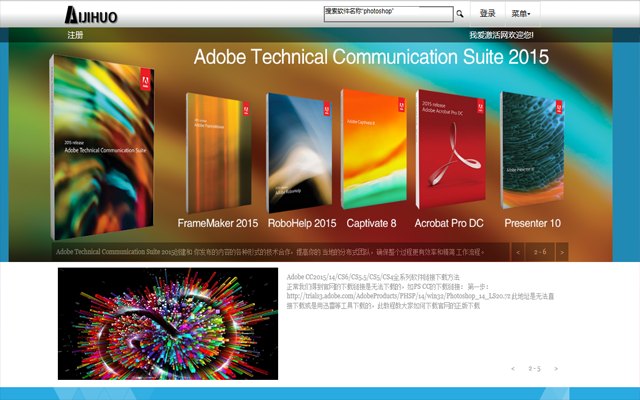Click the banner caption description text
Screen dimensions: 640x400
[x=270, y=252]
